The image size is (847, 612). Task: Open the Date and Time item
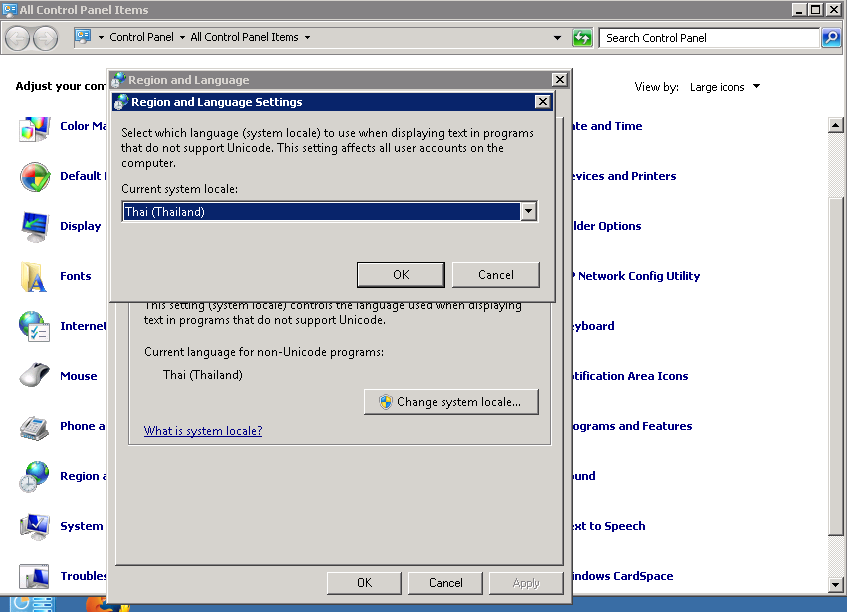click(x=608, y=126)
